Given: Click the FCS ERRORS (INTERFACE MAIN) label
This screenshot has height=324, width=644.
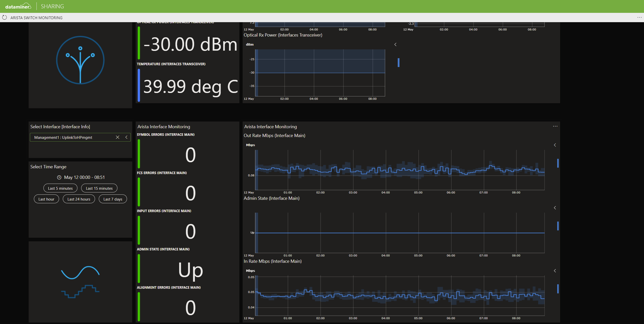Looking at the screenshot, I should (x=162, y=173).
